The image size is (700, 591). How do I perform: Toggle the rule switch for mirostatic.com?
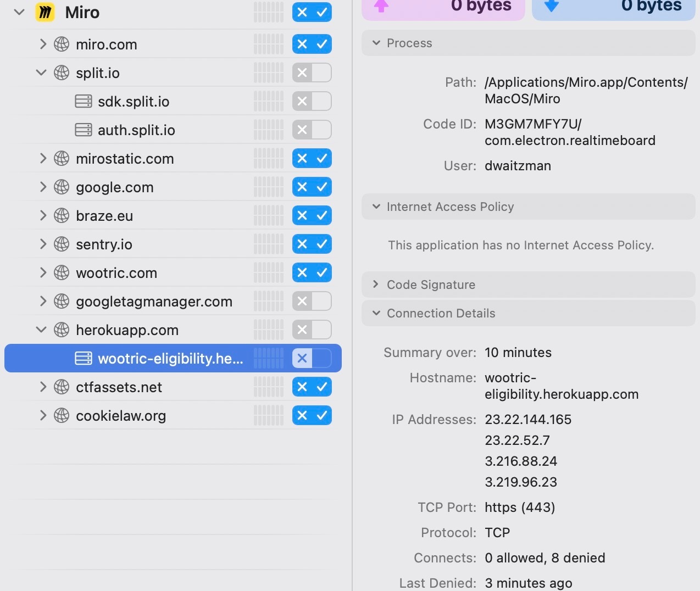point(312,158)
